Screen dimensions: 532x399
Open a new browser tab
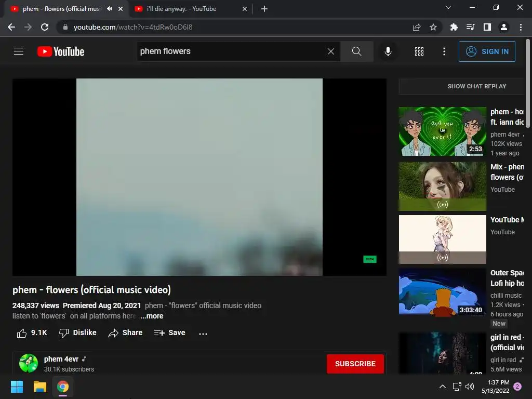tap(264, 9)
